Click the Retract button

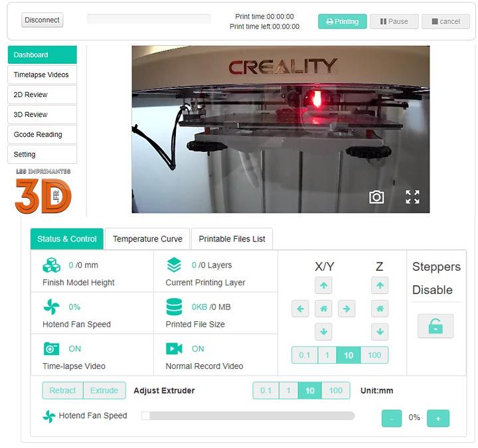(x=62, y=390)
